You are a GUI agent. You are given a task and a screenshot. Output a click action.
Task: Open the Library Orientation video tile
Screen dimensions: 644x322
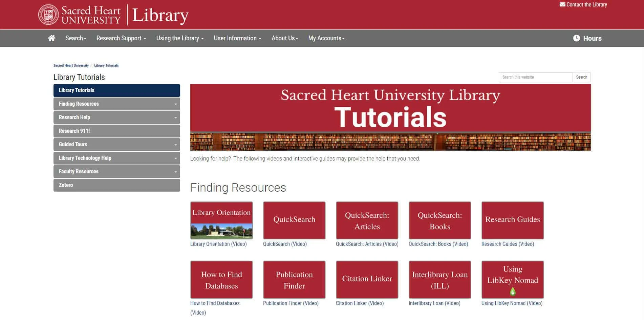[221, 220]
